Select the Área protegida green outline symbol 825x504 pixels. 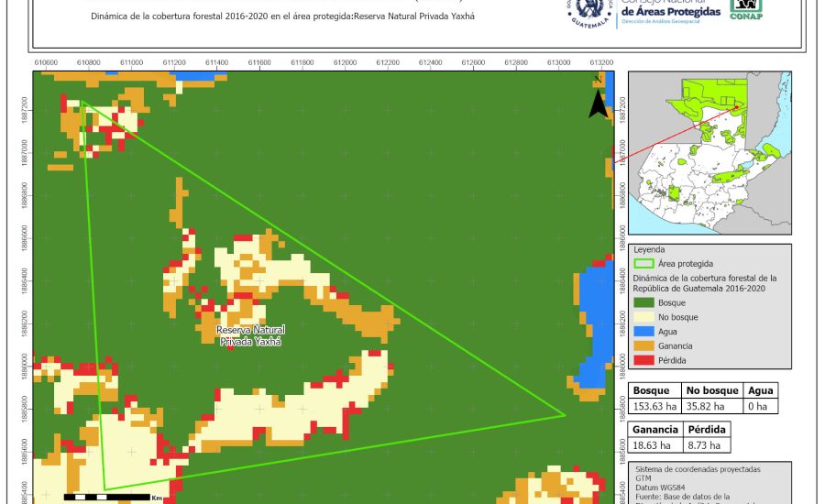[643, 263]
